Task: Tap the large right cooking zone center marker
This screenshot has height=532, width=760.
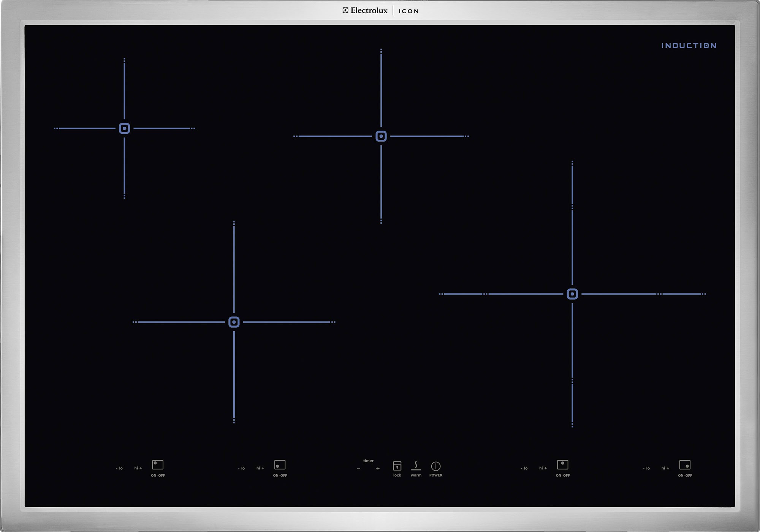Action: pos(572,294)
